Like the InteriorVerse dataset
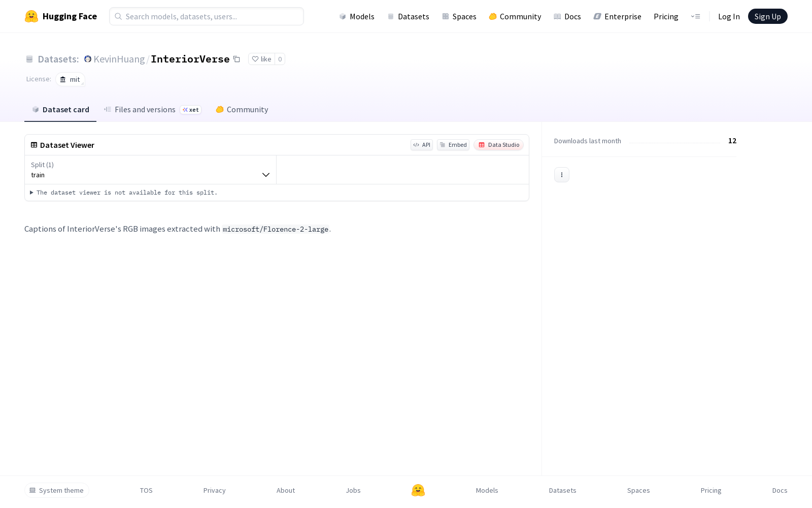The image size is (812, 508). 261,59
